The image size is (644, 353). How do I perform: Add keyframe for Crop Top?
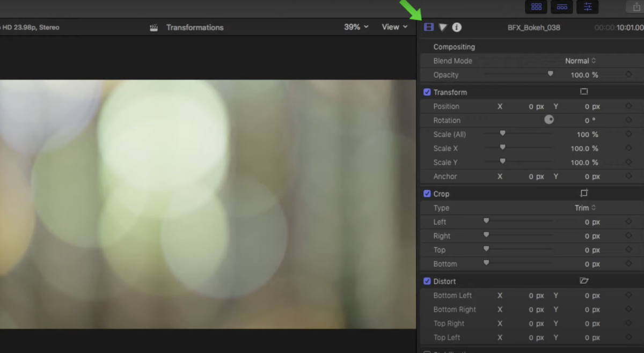pyautogui.click(x=628, y=249)
